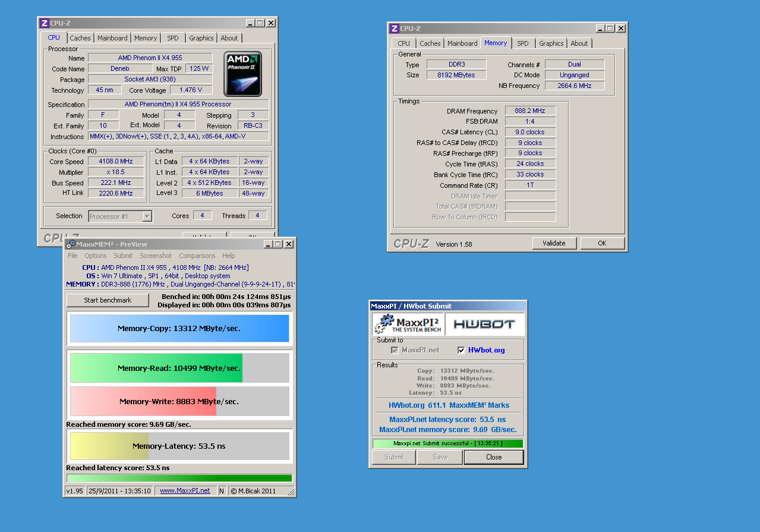Switch to Caches tab in left CPU-Z

[80, 38]
